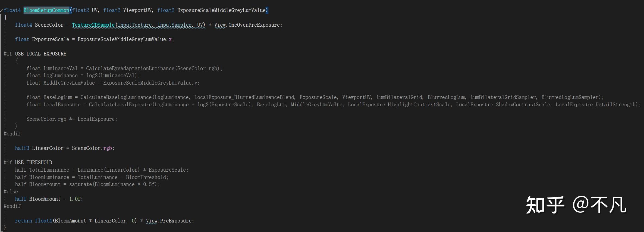Click the USE_LOCAL_EXPOSURE preprocessor macro
The image size is (644, 232).
pos(40,54)
